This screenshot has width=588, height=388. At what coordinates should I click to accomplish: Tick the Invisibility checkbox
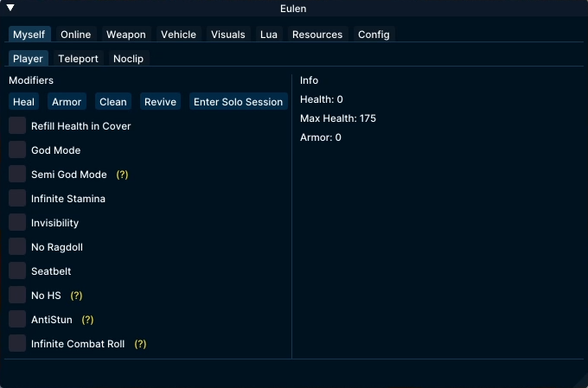point(17,222)
